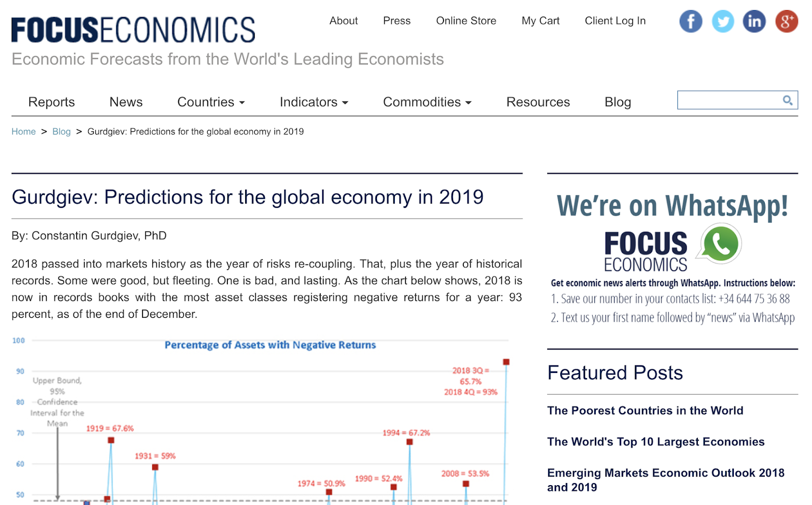Click the 2018 4Q data point marker
This screenshot has width=812, height=505.
(506, 362)
